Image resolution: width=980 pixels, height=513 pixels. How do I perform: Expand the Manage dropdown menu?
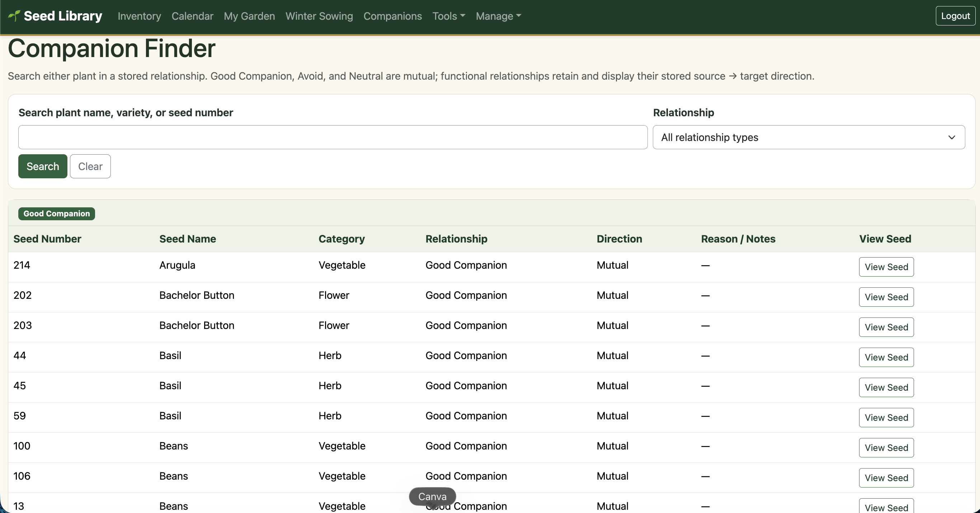point(498,16)
